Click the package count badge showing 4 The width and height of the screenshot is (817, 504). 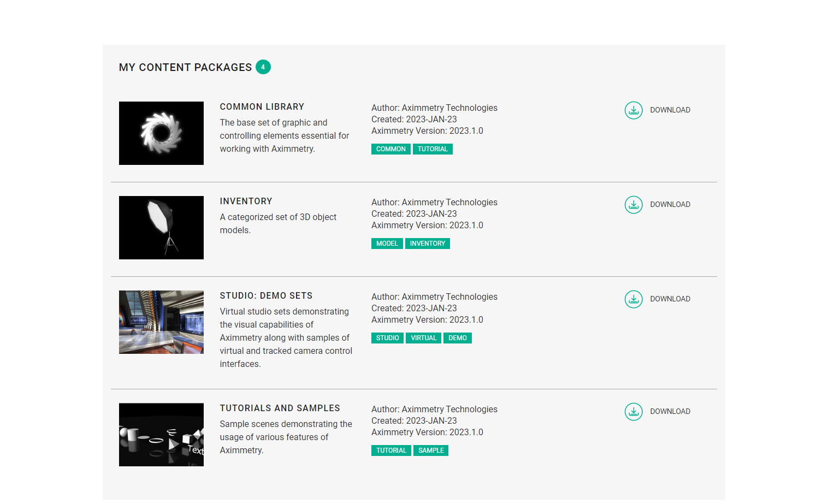pyautogui.click(x=263, y=67)
